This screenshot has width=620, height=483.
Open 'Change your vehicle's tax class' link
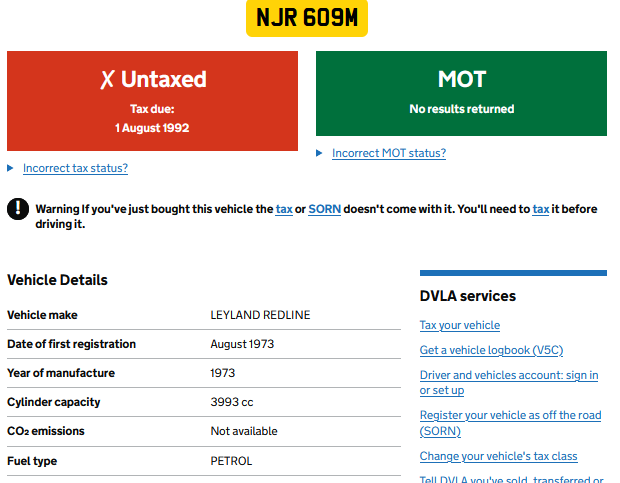tap(498, 456)
